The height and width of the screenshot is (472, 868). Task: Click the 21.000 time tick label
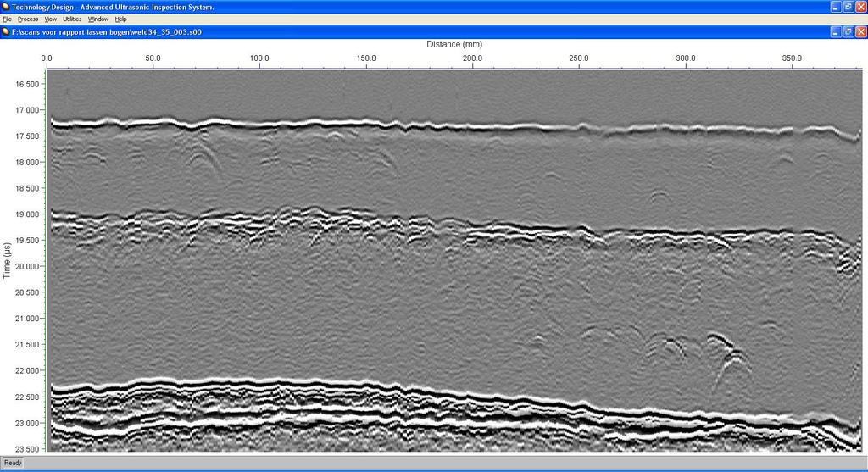click(x=28, y=318)
